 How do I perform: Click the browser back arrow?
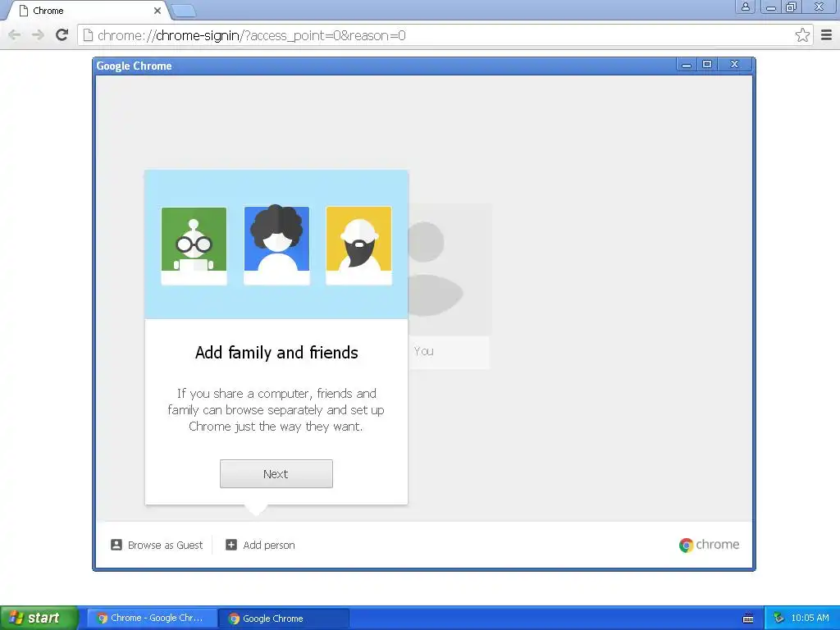tap(15, 35)
